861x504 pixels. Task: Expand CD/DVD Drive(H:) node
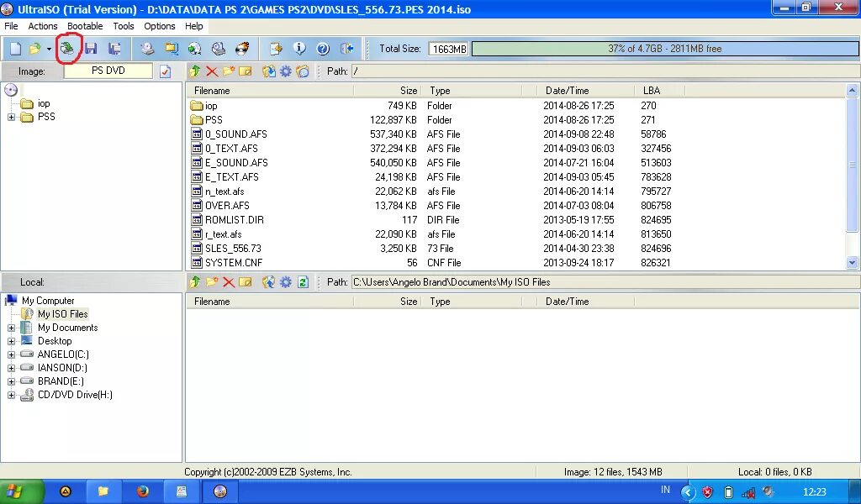click(x=11, y=395)
